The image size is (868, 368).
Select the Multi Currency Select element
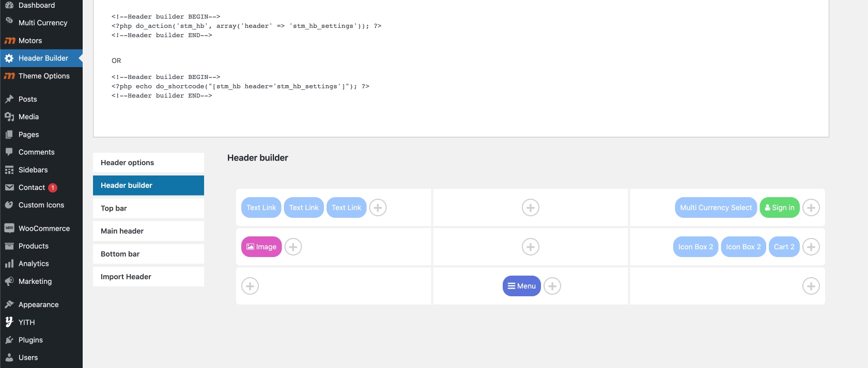(x=716, y=207)
